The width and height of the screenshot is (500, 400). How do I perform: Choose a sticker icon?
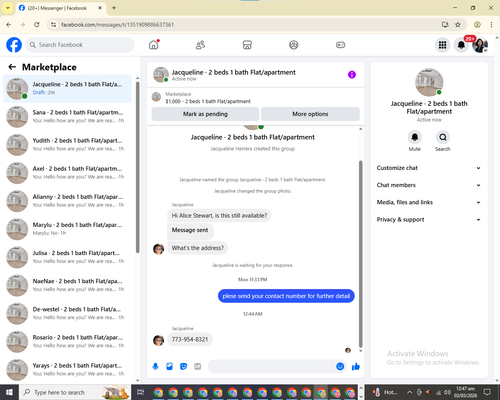coord(183,367)
